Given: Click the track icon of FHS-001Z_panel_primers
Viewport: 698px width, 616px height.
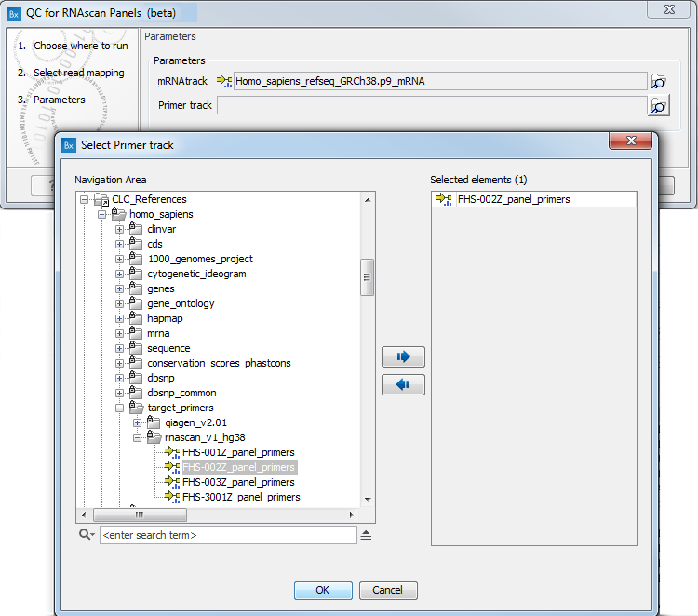Looking at the screenshot, I should [x=172, y=452].
